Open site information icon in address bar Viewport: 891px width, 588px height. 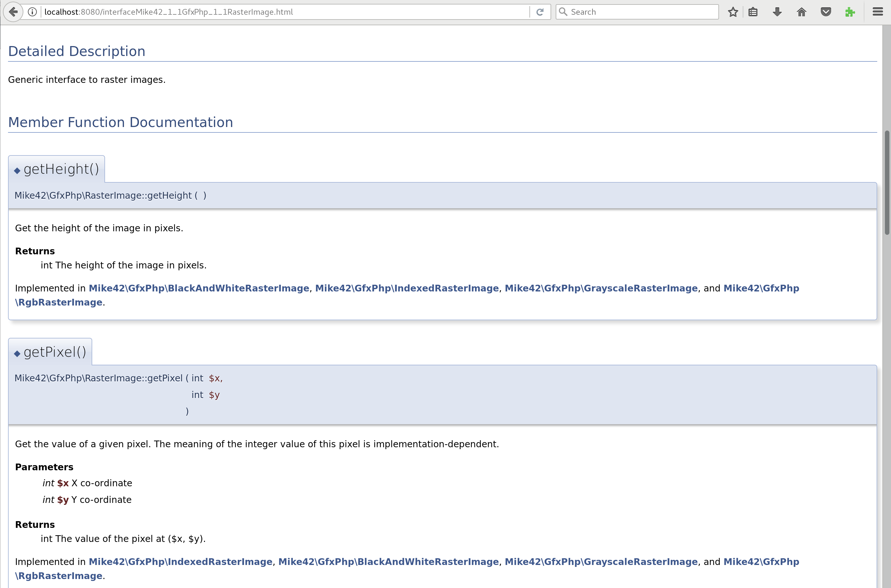(x=33, y=12)
